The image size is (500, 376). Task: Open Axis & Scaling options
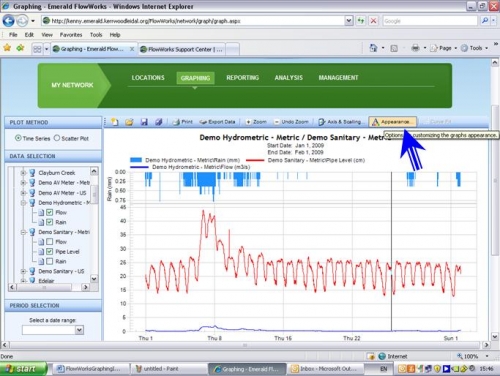point(340,122)
